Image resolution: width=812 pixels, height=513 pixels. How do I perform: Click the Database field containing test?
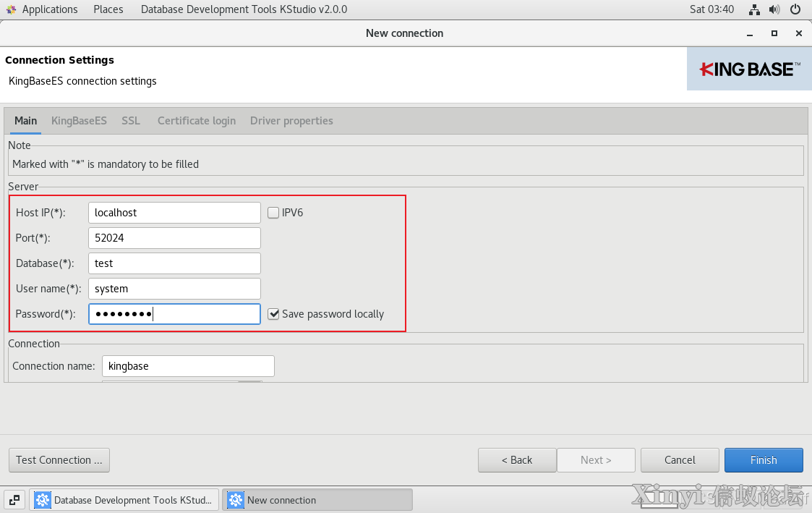(x=174, y=263)
